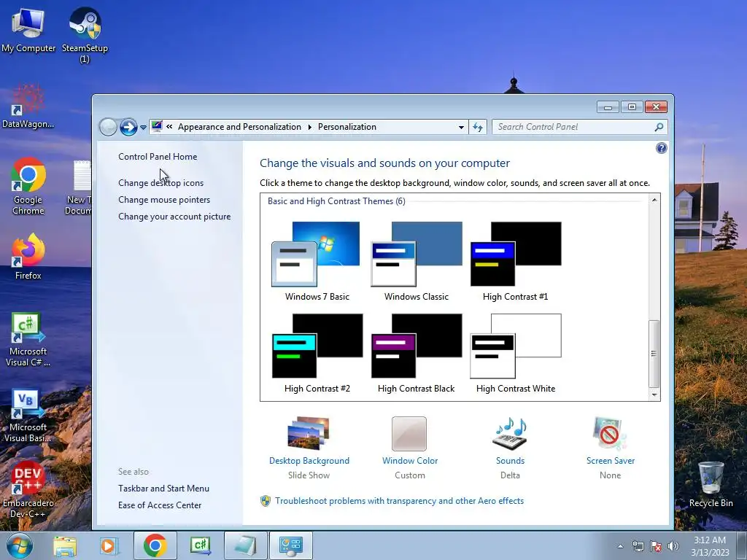
Task: Open Google Chrome from taskbar
Action: click(x=155, y=545)
